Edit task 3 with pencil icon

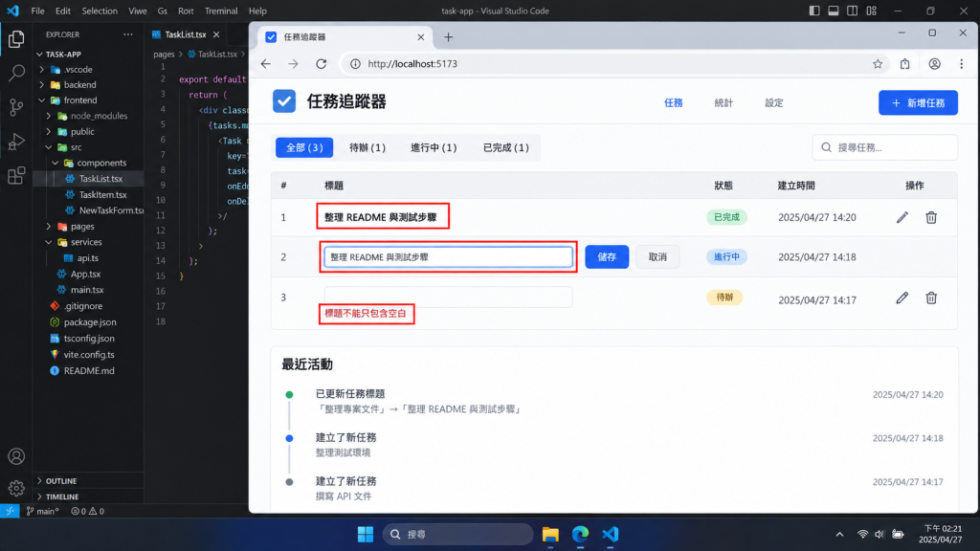902,298
